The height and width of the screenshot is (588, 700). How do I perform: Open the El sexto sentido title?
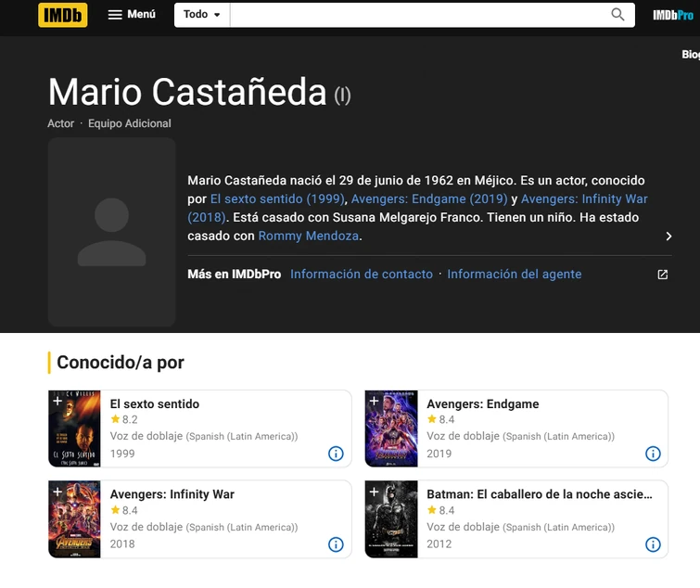[x=155, y=403]
